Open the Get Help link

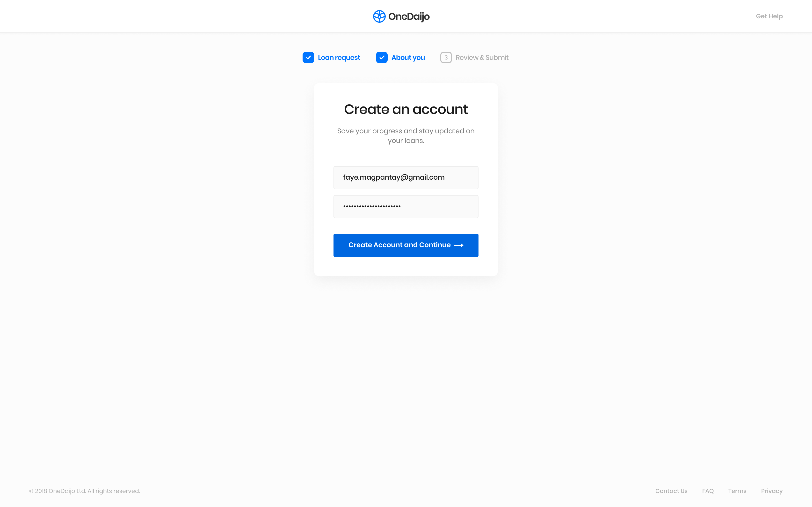(769, 16)
